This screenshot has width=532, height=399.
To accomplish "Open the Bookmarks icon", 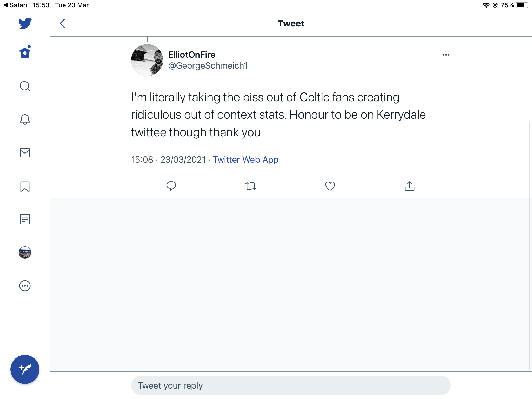I will point(25,187).
